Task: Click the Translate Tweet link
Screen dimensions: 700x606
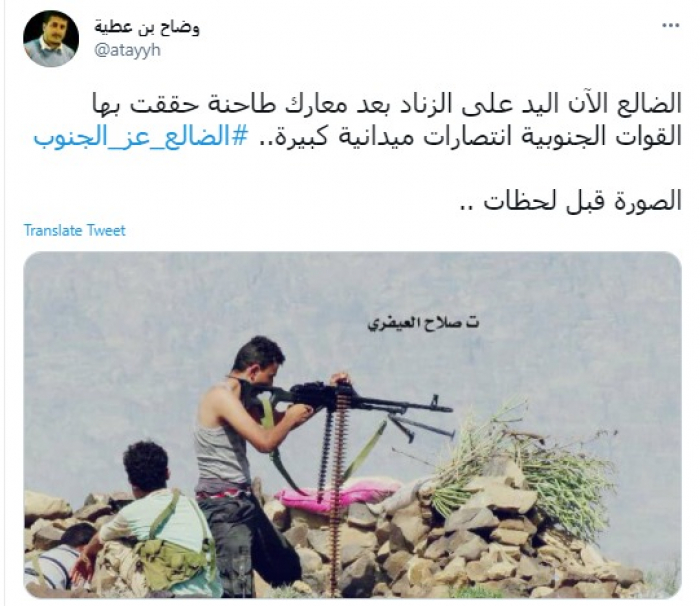Action: (75, 230)
